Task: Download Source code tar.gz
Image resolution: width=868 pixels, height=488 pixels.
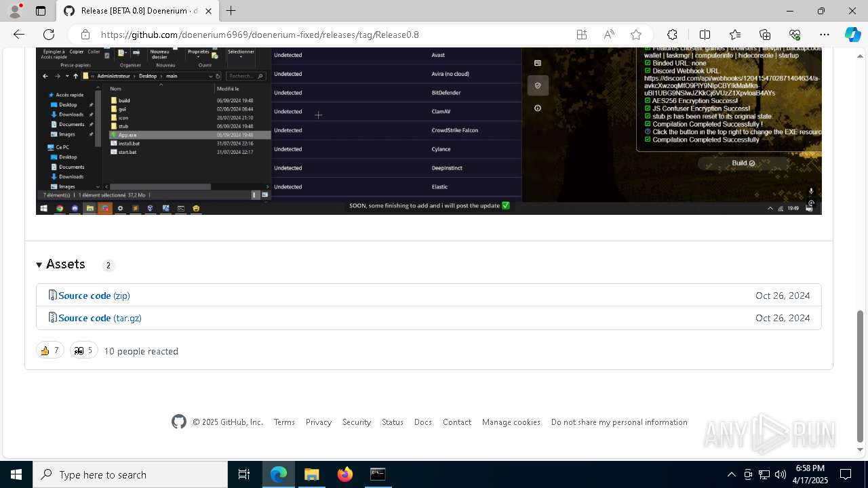Action: (100, 318)
